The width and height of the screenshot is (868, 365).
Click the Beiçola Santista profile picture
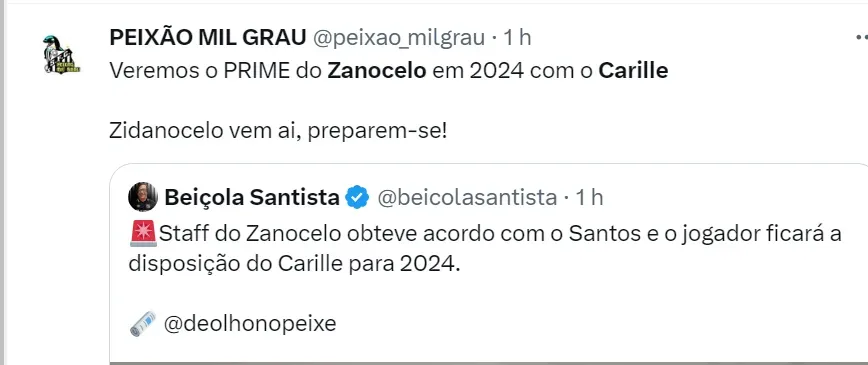coord(143,197)
